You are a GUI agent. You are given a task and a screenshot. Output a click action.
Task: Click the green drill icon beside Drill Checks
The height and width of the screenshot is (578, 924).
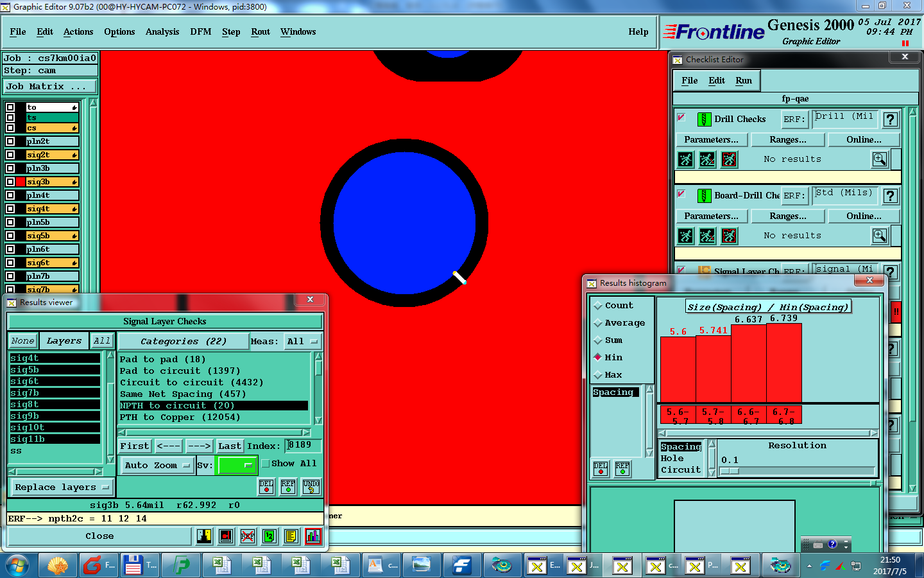pyautogui.click(x=704, y=119)
